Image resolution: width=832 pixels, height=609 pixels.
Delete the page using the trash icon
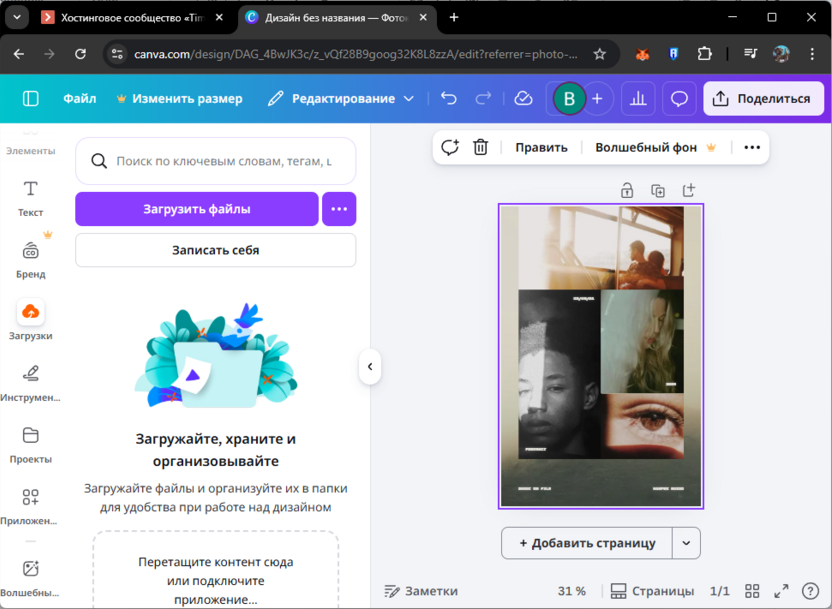tap(481, 146)
